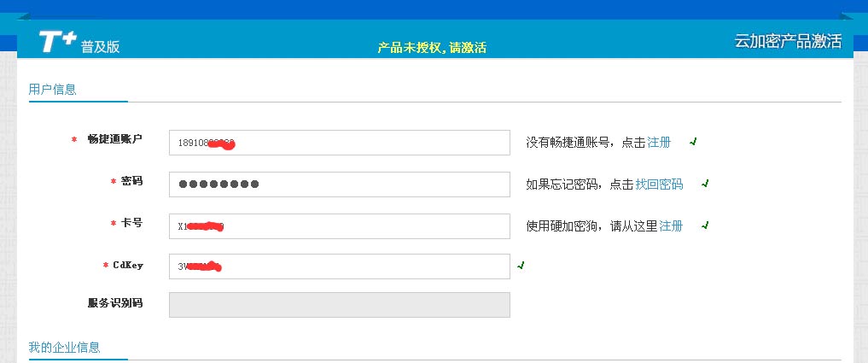Click green checkmark beside hardware dongle 注册 link
The width and height of the screenshot is (868, 363).
(x=704, y=225)
